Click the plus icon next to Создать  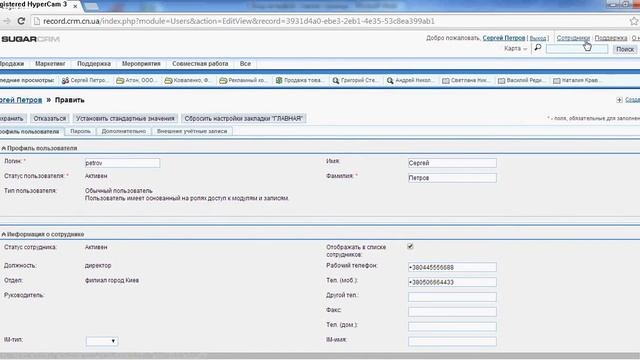[x=619, y=100]
